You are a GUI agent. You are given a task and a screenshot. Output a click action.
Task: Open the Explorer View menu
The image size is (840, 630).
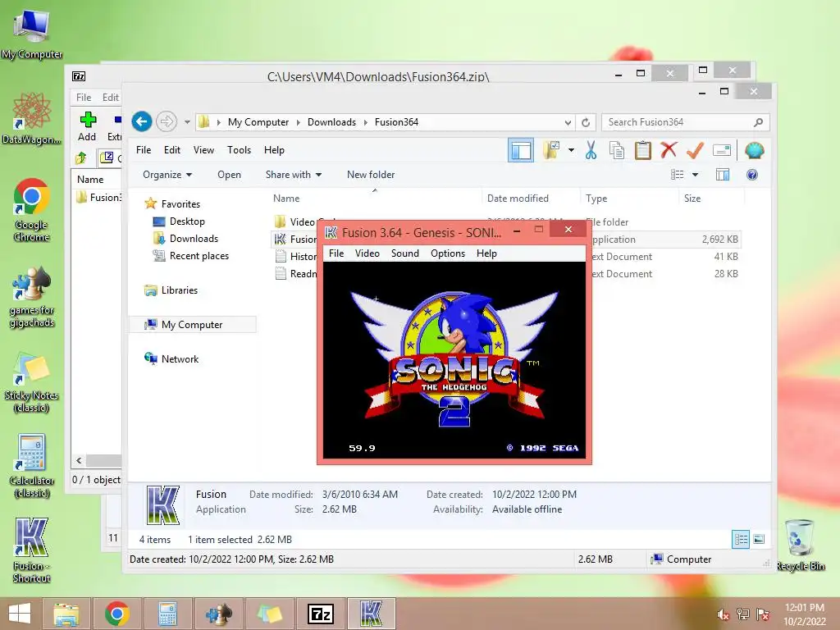pyautogui.click(x=203, y=150)
